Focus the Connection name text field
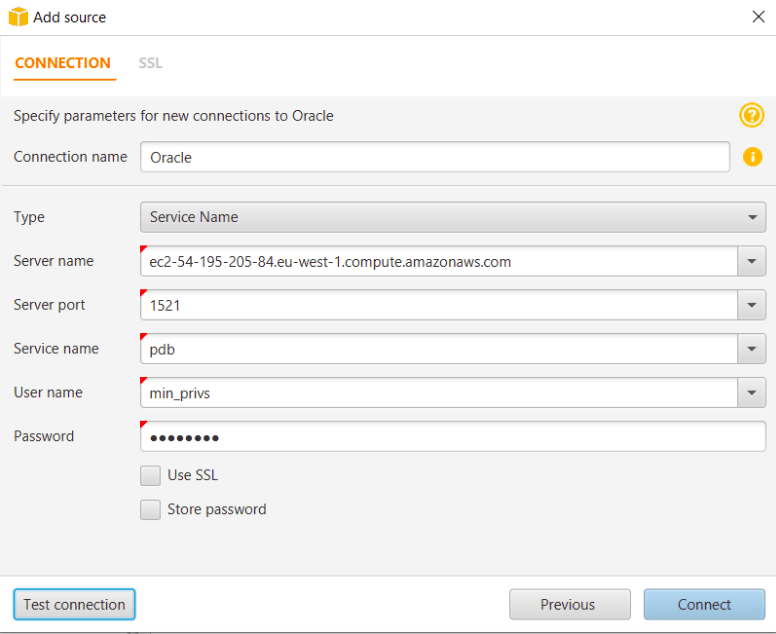Screen dimensions: 776x634 coord(435,157)
